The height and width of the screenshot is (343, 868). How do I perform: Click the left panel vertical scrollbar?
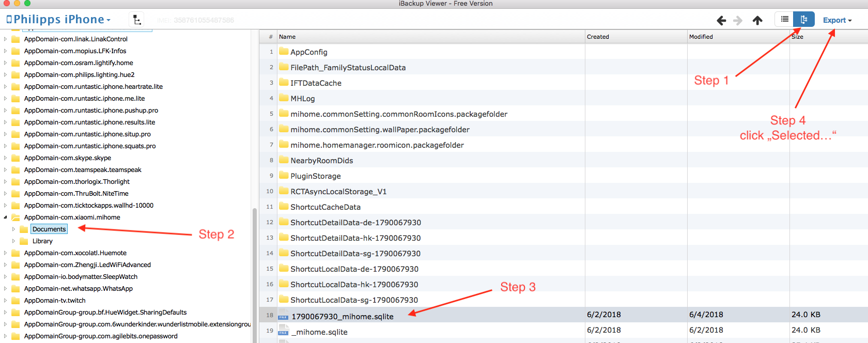254,274
